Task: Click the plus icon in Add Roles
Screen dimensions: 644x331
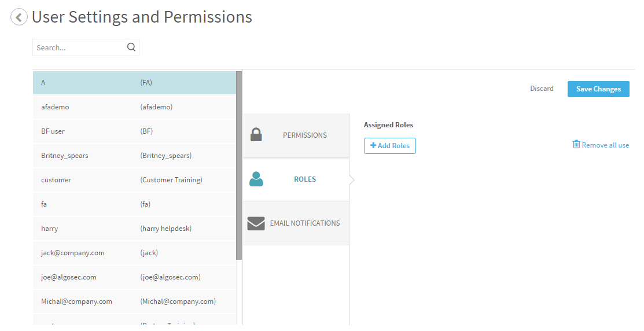Action: pyautogui.click(x=373, y=146)
